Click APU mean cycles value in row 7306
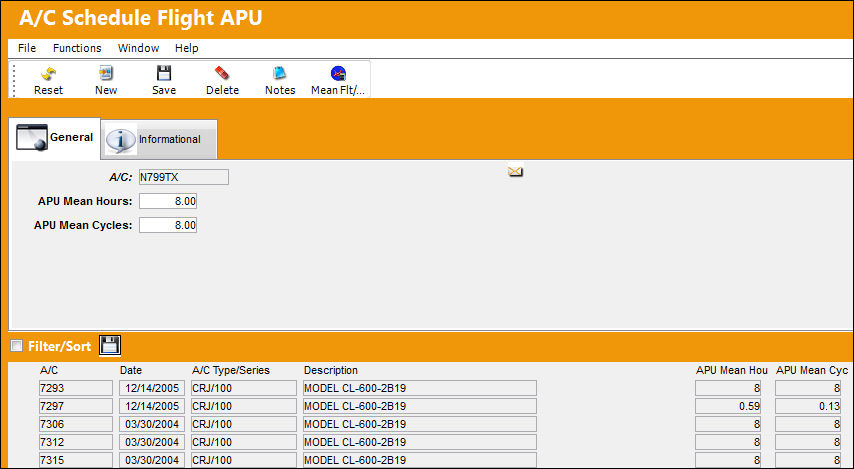 [808, 424]
